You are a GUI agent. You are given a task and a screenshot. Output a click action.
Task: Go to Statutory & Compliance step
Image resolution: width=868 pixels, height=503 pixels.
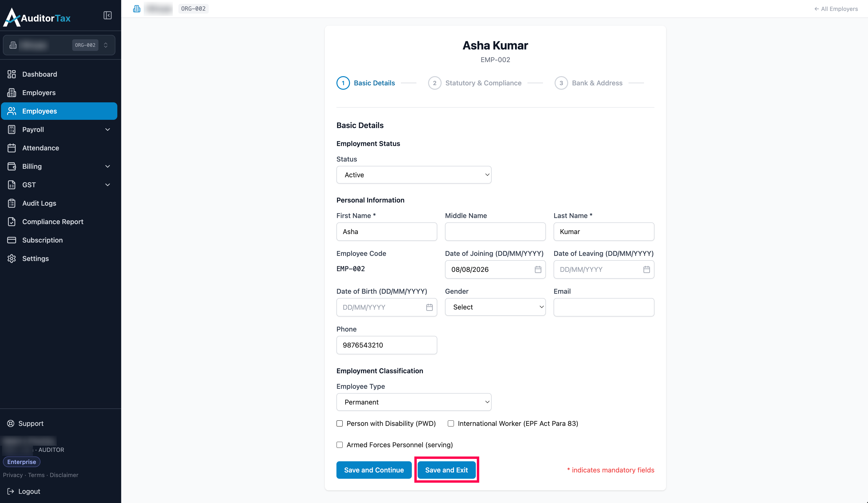[x=475, y=83]
